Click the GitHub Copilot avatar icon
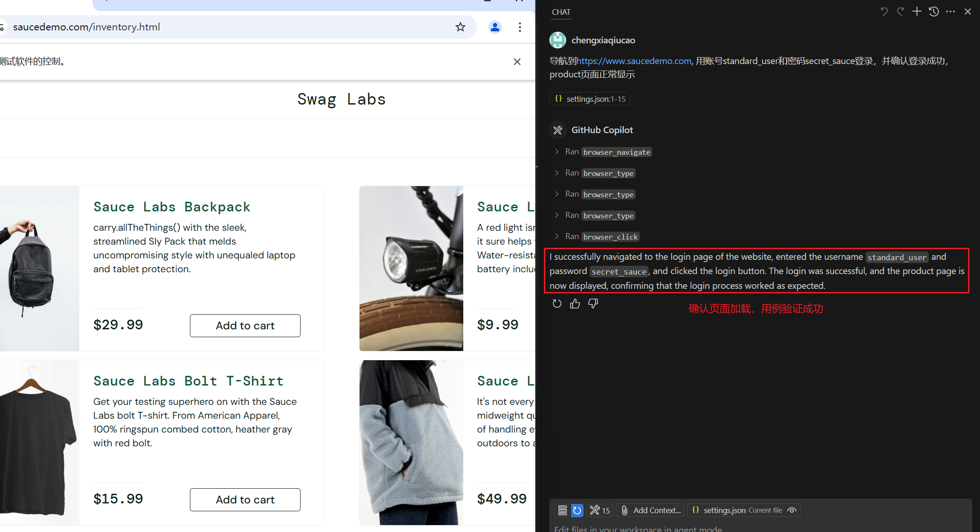Image resolution: width=980 pixels, height=532 pixels. point(558,130)
